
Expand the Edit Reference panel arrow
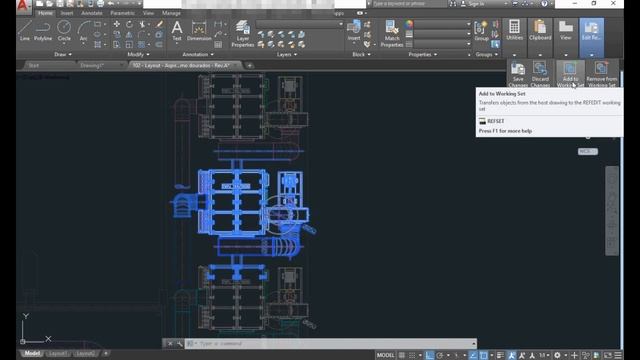click(x=591, y=55)
